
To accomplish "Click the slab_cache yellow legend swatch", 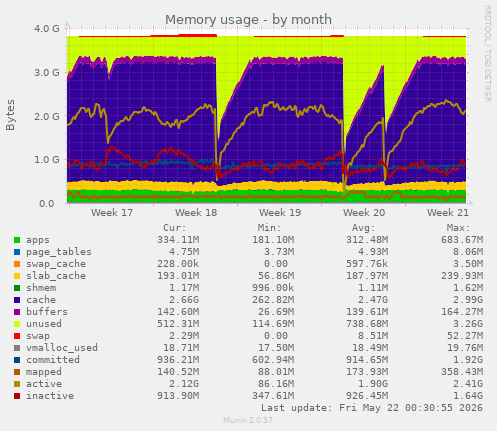I will coord(17,276).
